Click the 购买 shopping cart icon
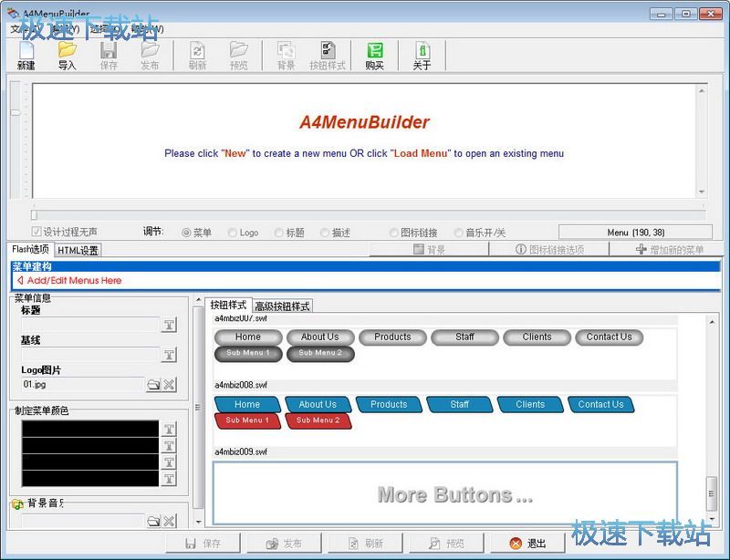 click(375, 56)
